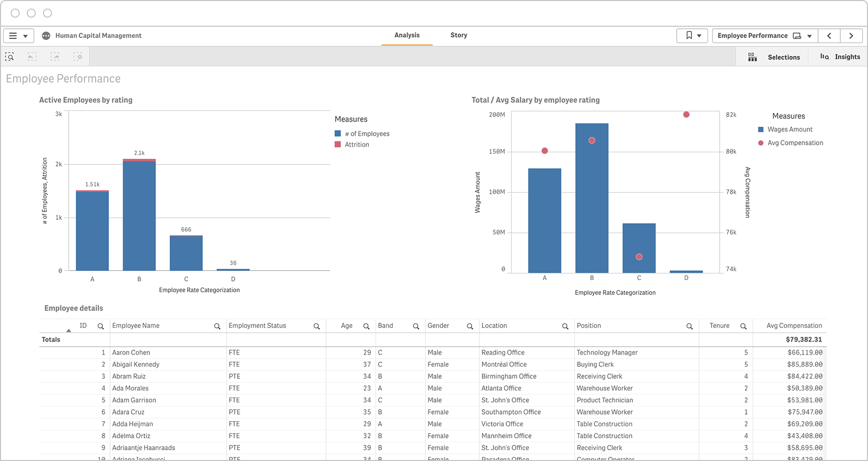The height and width of the screenshot is (461, 868).
Task: Click the Employee Performance sheet title
Action: pyautogui.click(x=64, y=79)
